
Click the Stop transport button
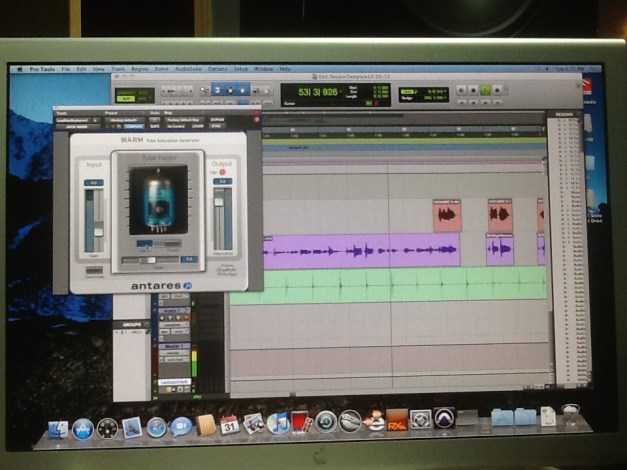(x=473, y=90)
